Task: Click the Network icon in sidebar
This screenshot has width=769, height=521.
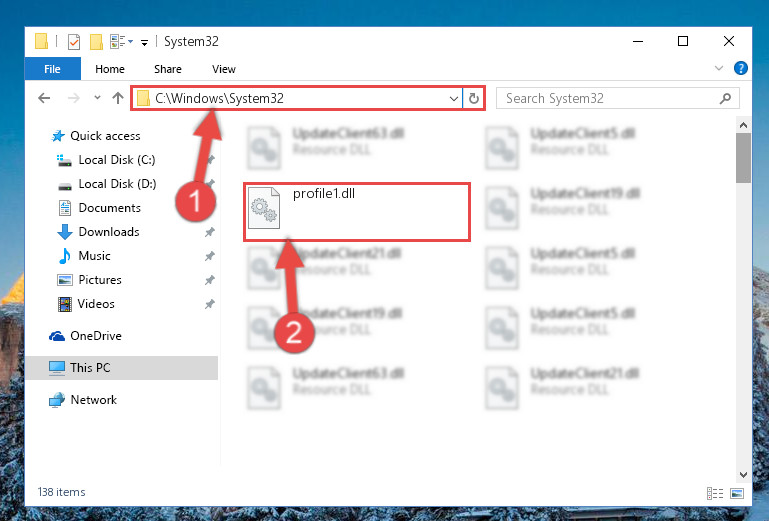Action: 57,400
